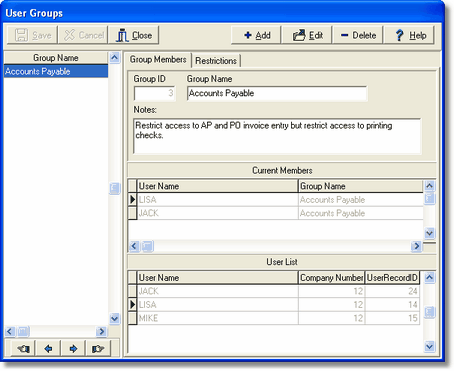
Task: Click row selector beside MIKE in User List
Action: [x=132, y=318]
